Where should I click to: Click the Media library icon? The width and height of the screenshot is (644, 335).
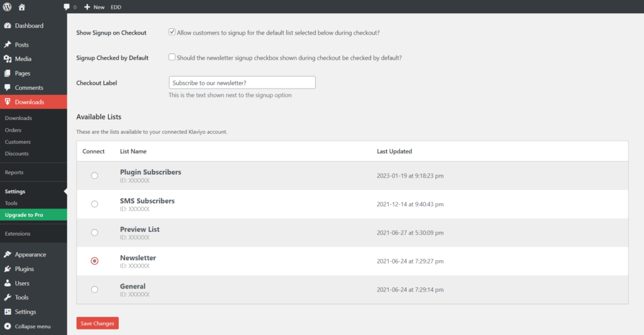[8, 58]
